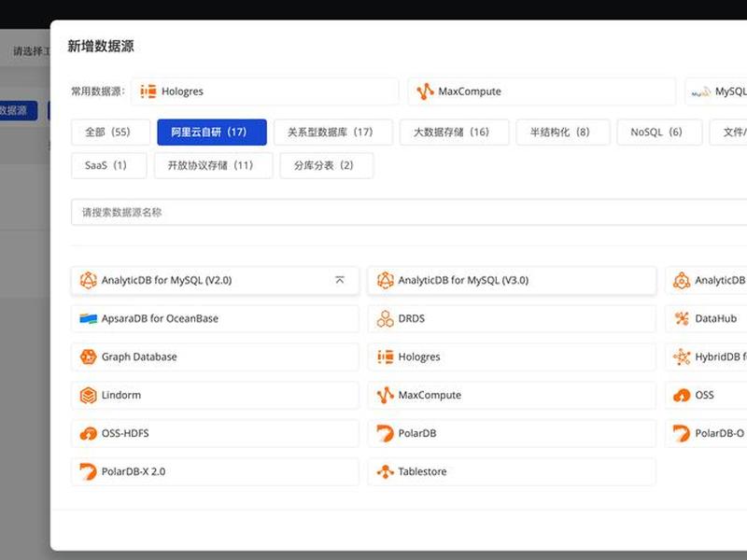Click the 新增数据源 dialog title
747x560 pixels.
point(101,46)
